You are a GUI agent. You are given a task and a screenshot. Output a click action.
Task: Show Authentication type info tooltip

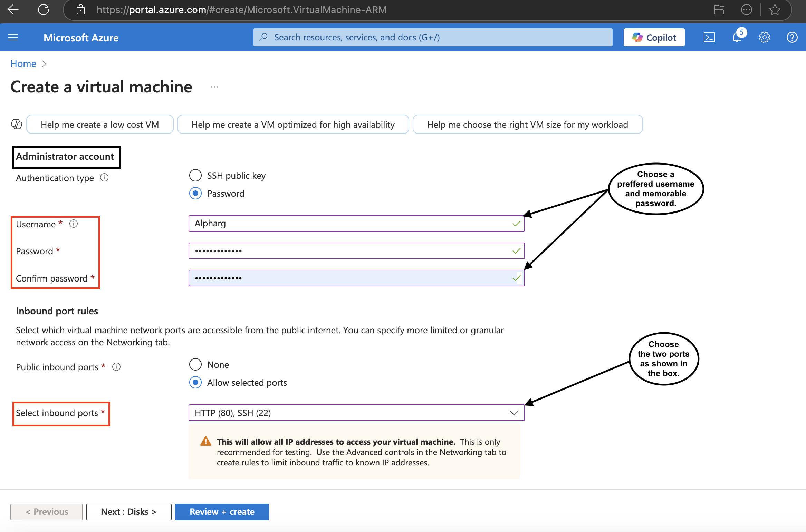tap(104, 177)
